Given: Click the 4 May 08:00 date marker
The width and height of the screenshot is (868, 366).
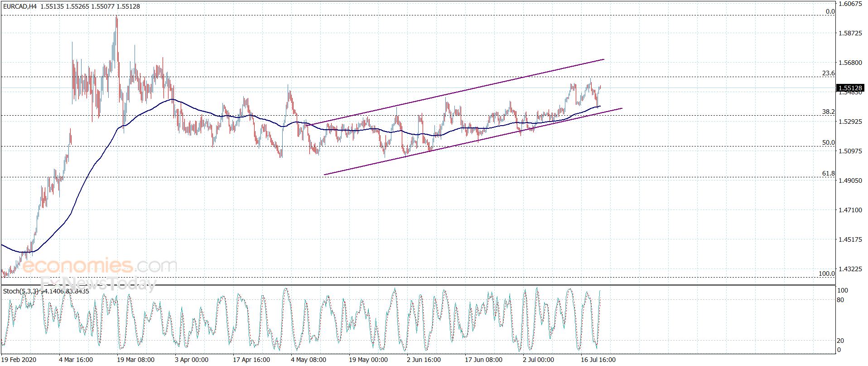Looking at the screenshot, I should tap(308, 360).
